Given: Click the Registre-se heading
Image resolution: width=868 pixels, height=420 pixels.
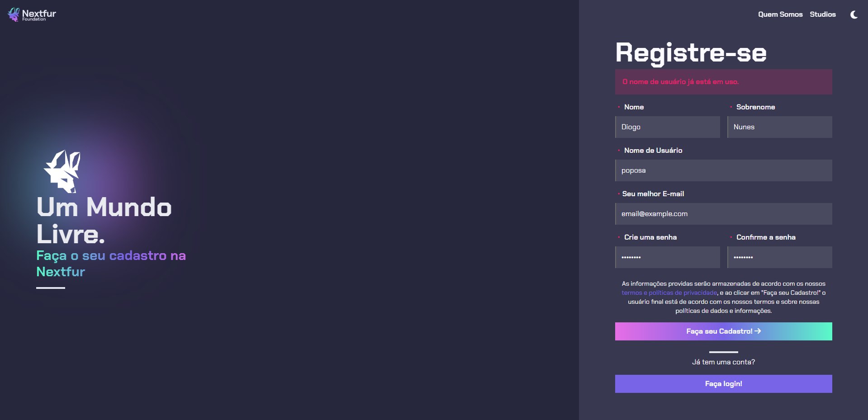Looking at the screenshot, I should click(691, 52).
